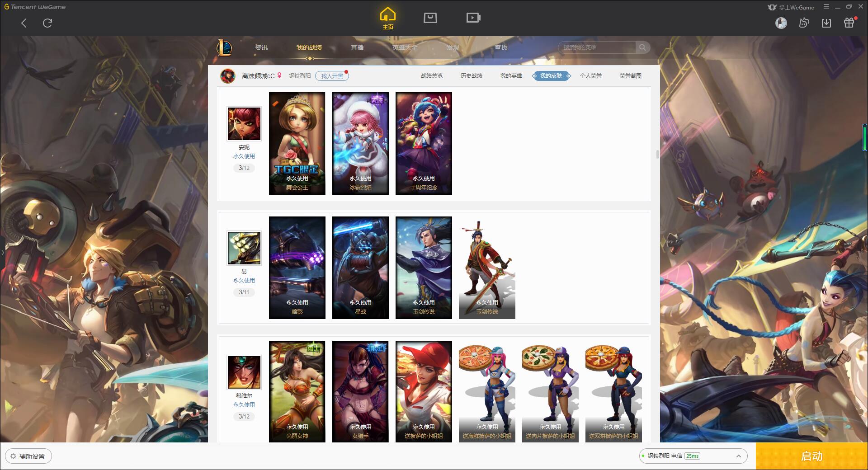Click the 3/11 count under 易

coord(244,292)
